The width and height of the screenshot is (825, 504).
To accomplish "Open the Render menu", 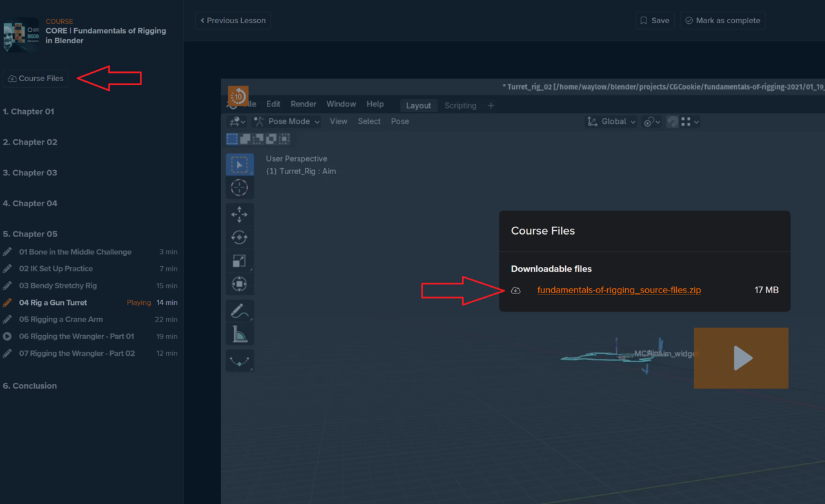I will (x=303, y=104).
